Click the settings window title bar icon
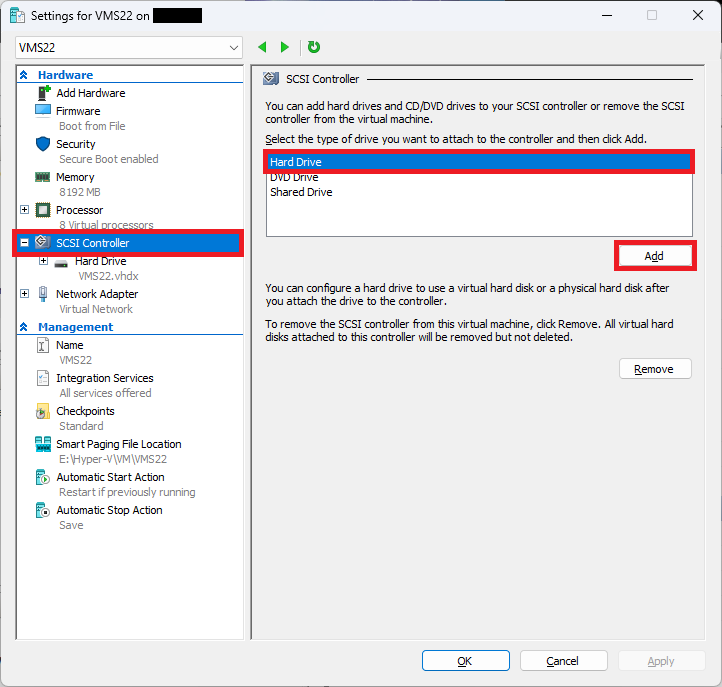 17,16
